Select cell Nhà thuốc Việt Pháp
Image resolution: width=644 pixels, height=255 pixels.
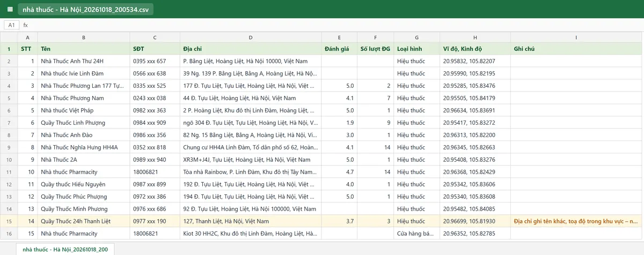tap(84, 110)
